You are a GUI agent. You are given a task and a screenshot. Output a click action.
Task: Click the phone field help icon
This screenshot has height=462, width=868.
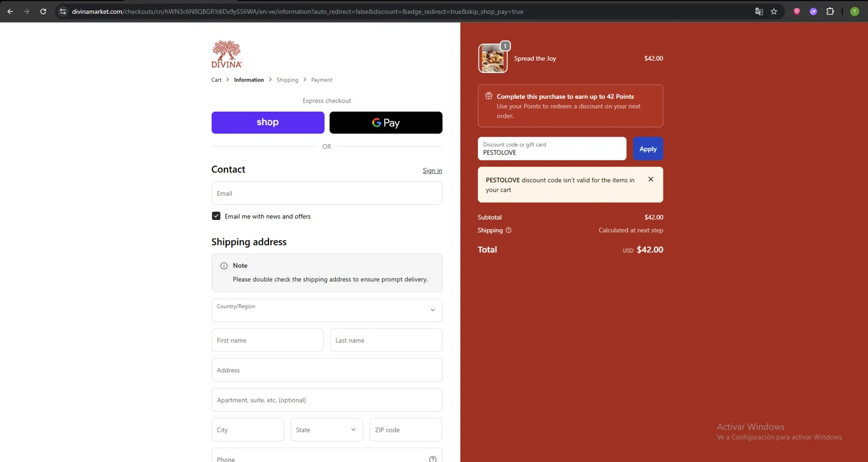pos(432,459)
